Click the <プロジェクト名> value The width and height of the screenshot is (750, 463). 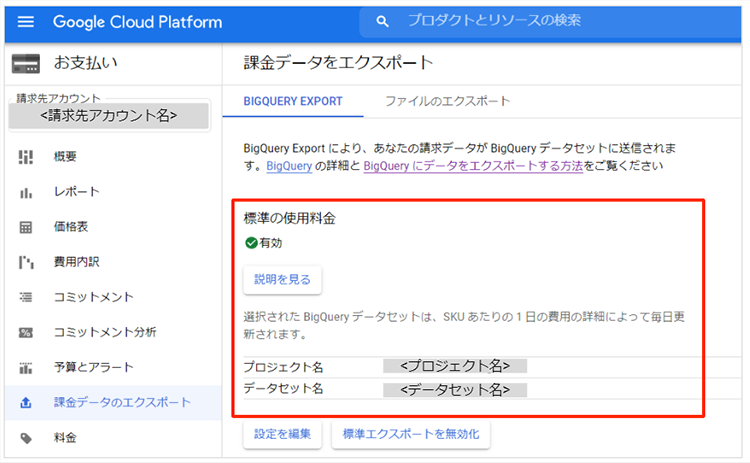455,366
